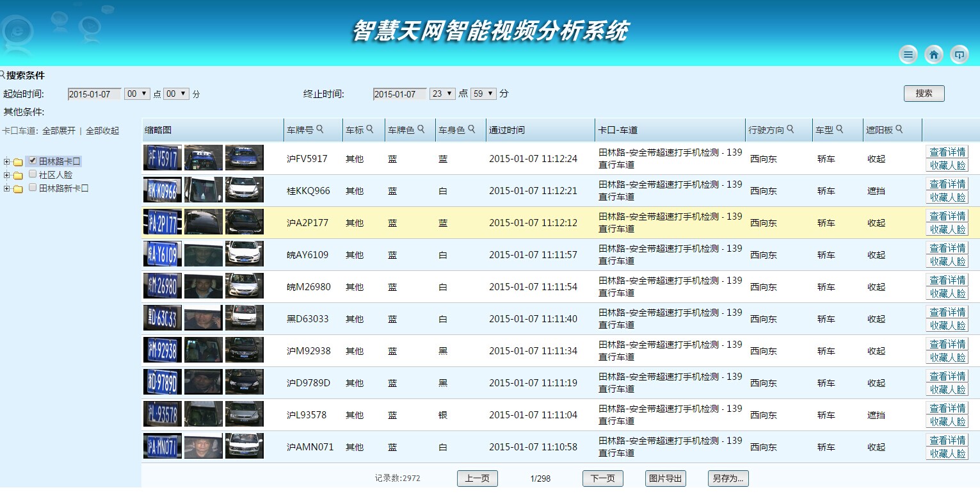Click 查看详情 for plate 桂KKQ966
The image size is (980, 499).
(x=947, y=184)
